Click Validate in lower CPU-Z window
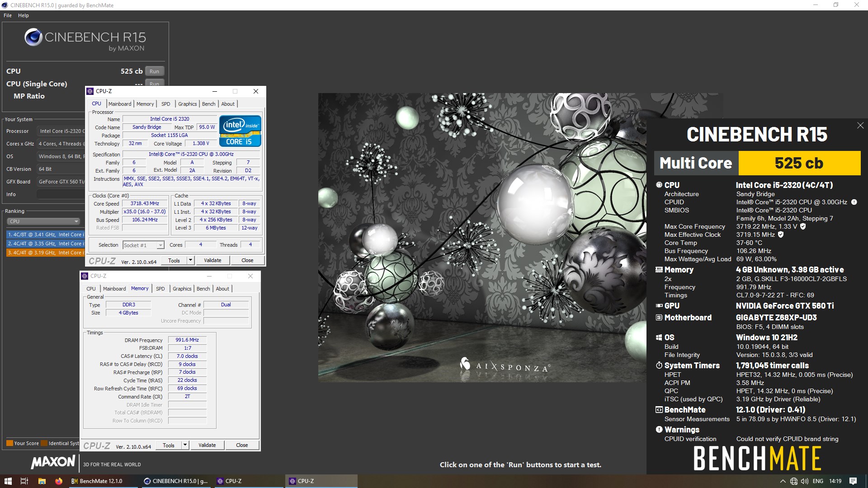 pos(207,445)
